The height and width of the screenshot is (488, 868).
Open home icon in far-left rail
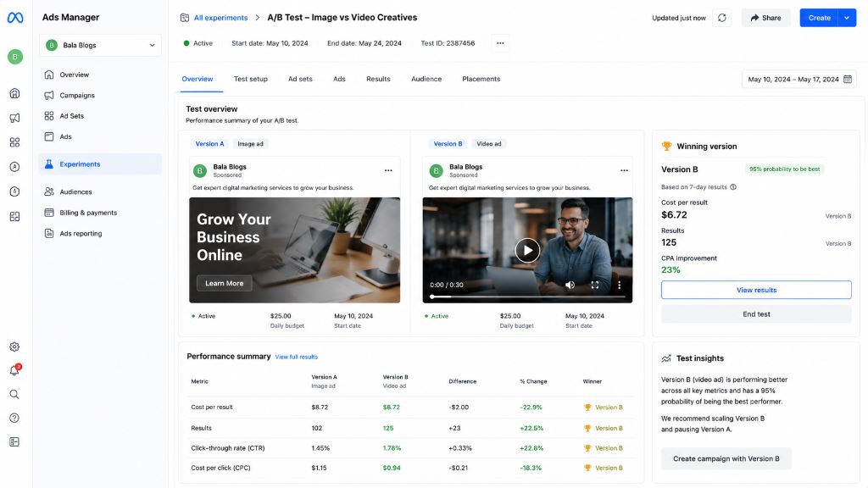(x=15, y=93)
